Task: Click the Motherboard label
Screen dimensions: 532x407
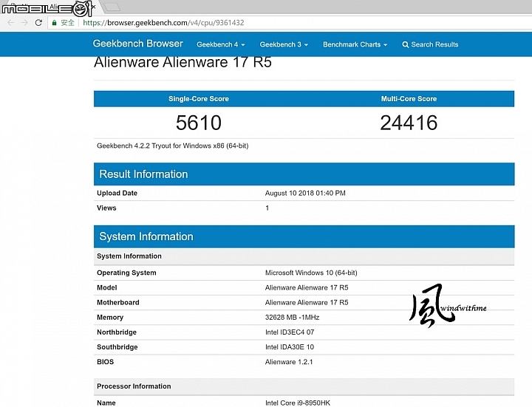Action: (118, 303)
